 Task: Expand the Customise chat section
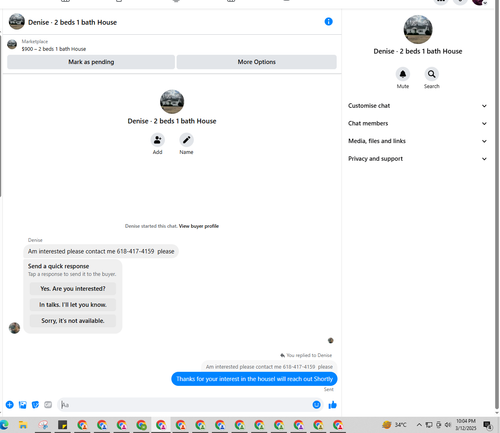click(x=417, y=106)
